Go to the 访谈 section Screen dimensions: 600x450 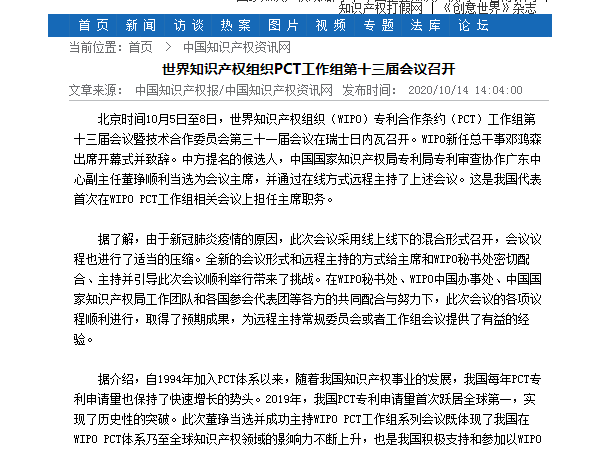188,26
